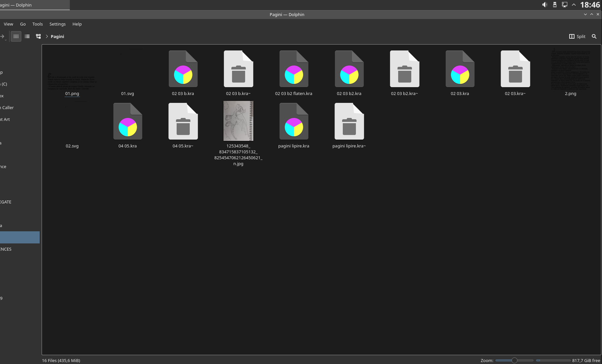Select the 02 03 b.kra~ backup file

pyautogui.click(x=238, y=69)
